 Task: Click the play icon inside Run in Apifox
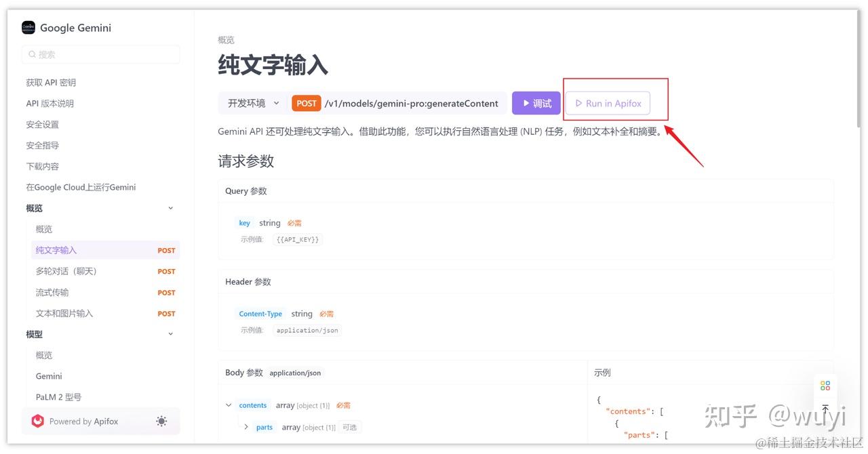(578, 103)
